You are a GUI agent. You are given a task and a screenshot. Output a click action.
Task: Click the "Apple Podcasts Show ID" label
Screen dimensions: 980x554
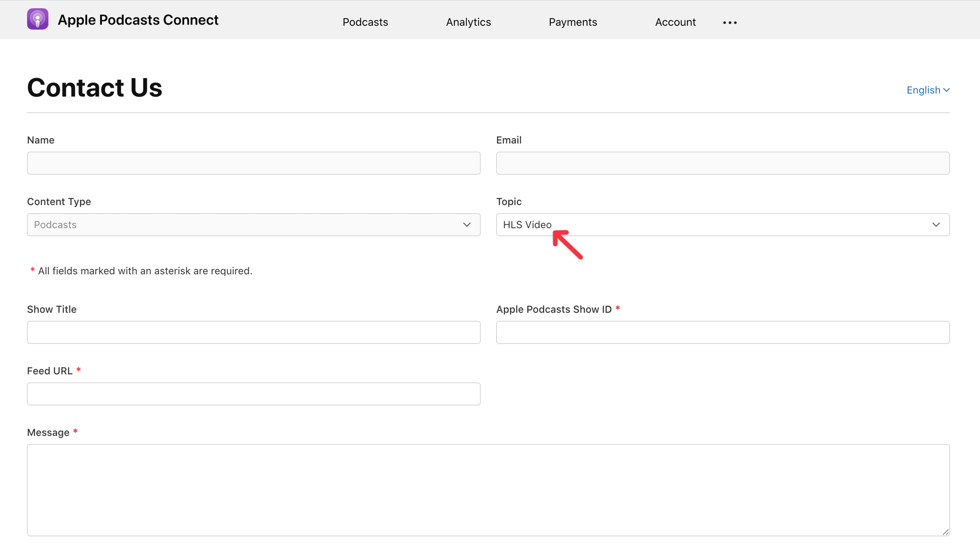click(554, 309)
